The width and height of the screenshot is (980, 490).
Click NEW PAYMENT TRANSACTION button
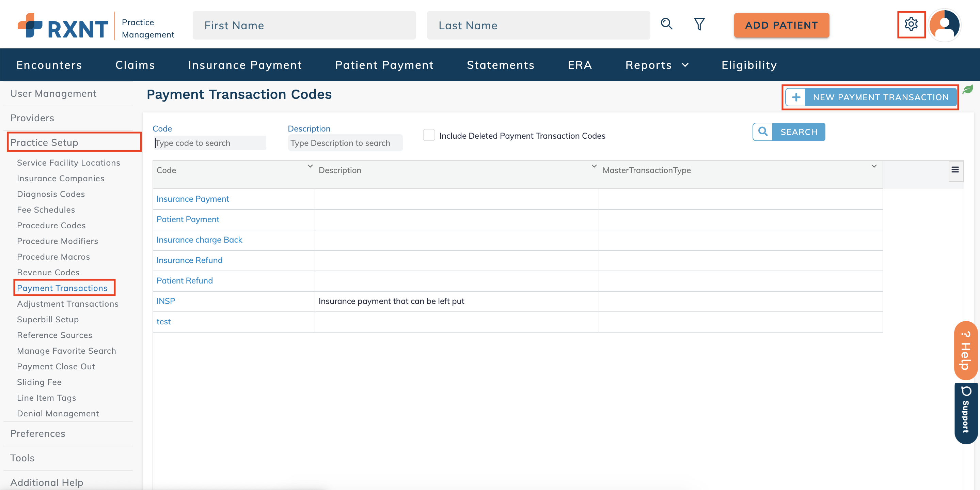870,97
